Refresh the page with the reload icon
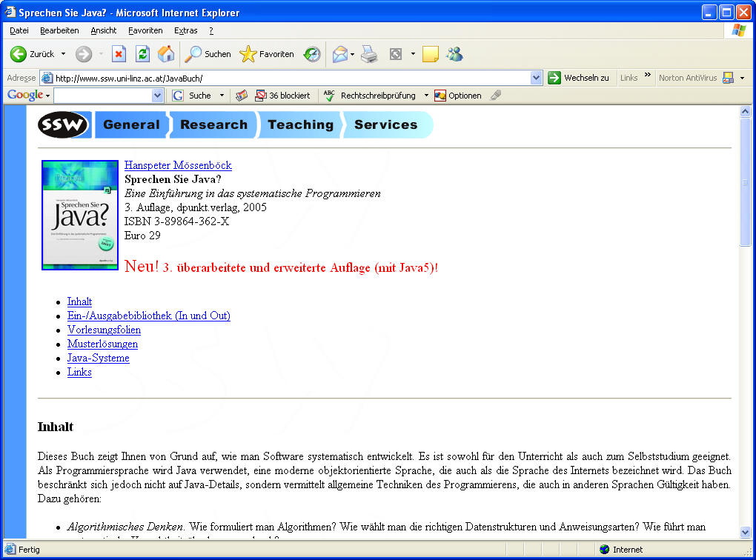 pyautogui.click(x=142, y=54)
